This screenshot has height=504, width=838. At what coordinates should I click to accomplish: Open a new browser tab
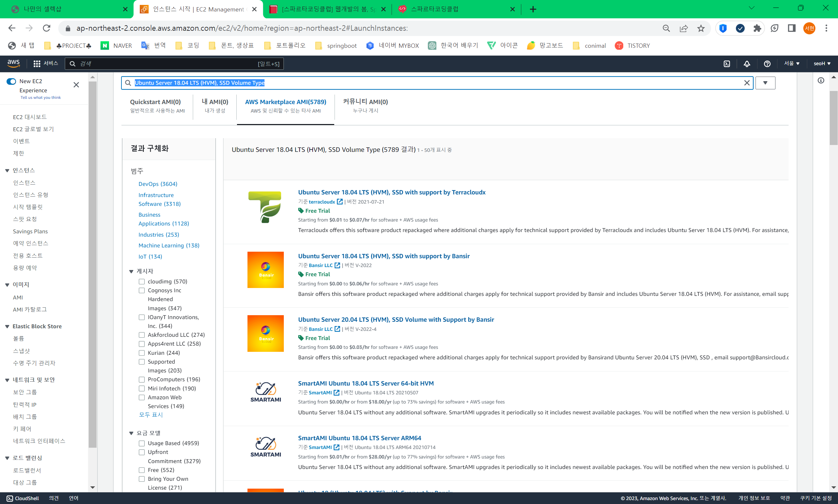(x=533, y=9)
